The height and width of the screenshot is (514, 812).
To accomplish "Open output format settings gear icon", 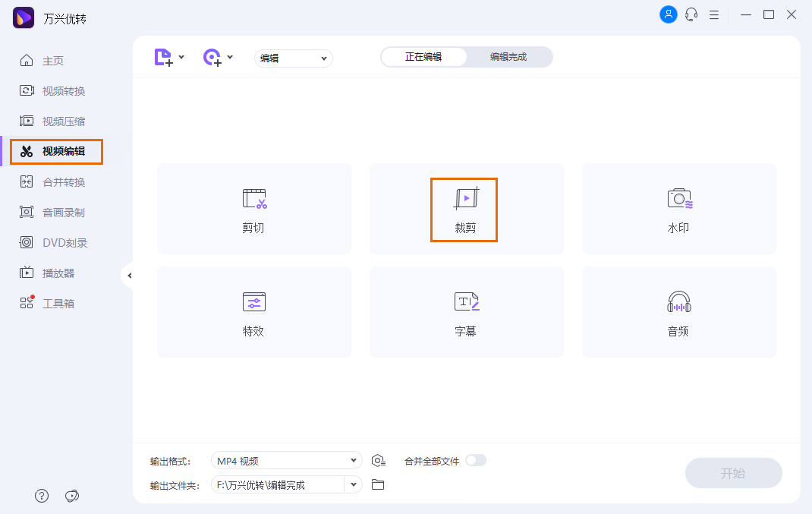I will pos(379,460).
